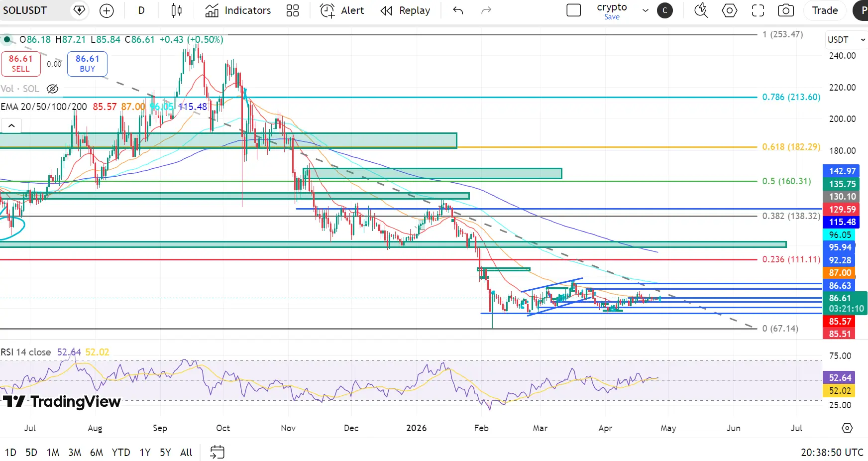Viewport: 868px width, 461px height.
Task: Select the RSI 14 close indicator legend
Action: [26, 352]
